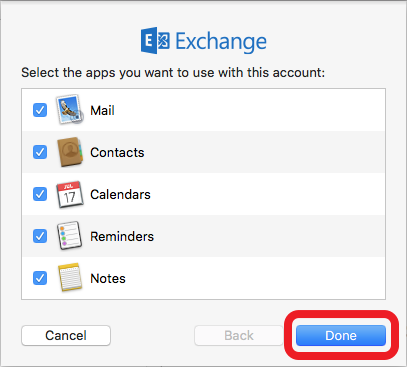
Task: Disable the Reminders checkbox
Action: tap(40, 236)
